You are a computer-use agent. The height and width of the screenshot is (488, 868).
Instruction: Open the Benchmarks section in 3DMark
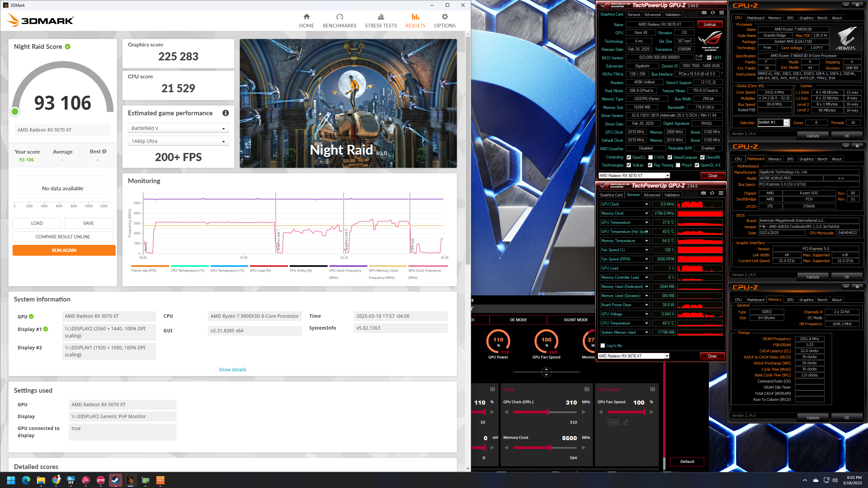click(340, 21)
